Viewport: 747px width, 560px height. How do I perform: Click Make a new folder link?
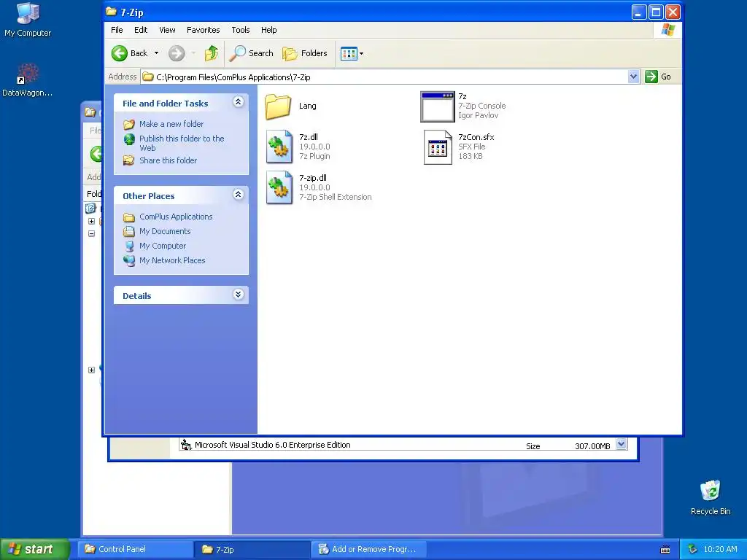click(171, 124)
